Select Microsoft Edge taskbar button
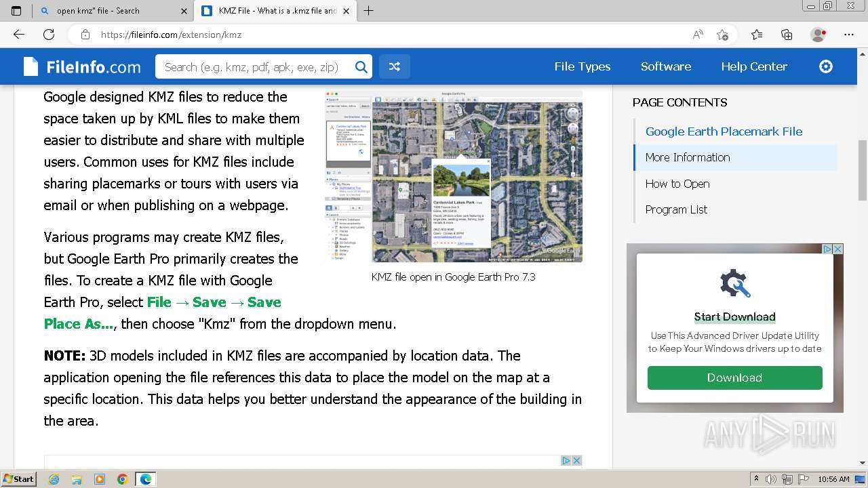Image resolution: width=868 pixels, height=488 pixels. click(x=146, y=479)
